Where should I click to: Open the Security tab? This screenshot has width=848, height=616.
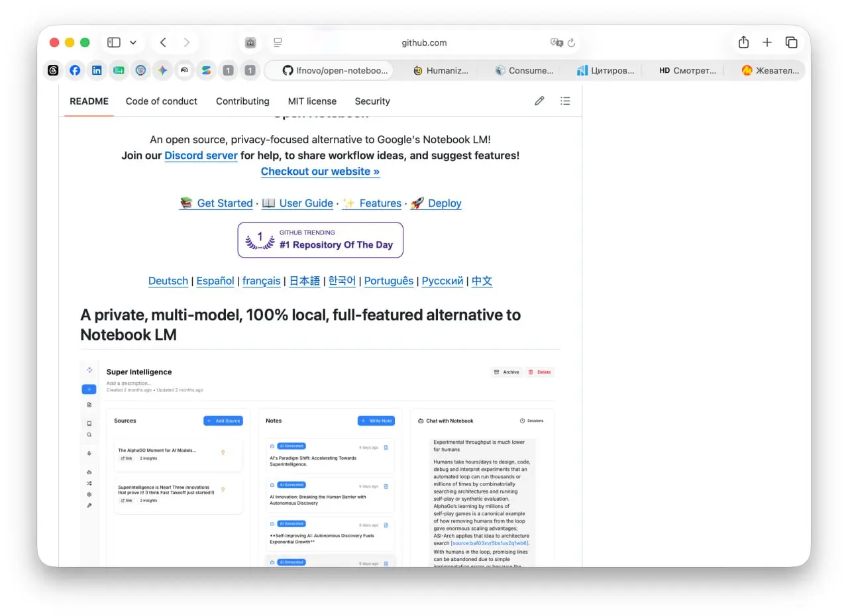[372, 101]
